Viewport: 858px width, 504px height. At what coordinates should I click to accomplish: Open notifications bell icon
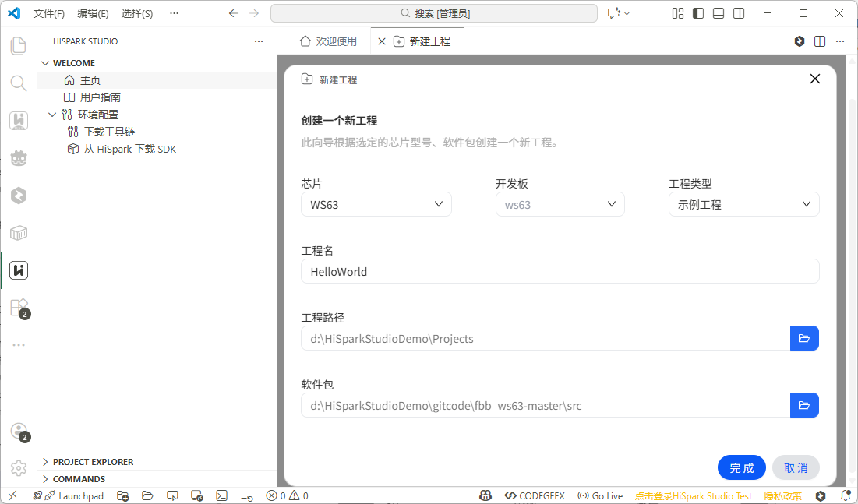(846, 495)
